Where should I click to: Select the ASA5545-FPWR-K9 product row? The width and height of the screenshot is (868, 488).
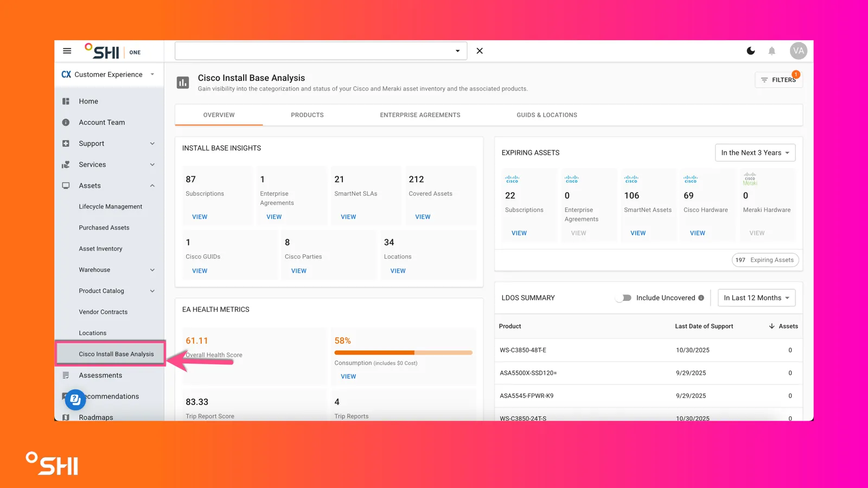[x=648, y=396]
